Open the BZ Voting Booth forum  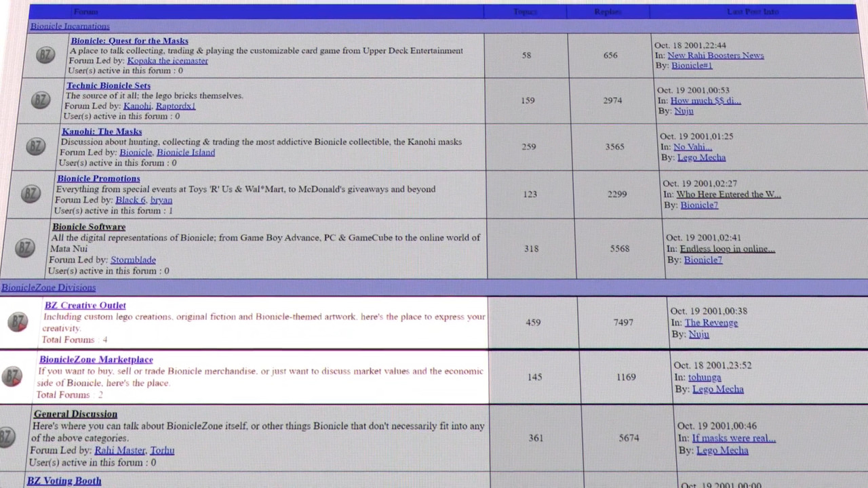point(64,481)
